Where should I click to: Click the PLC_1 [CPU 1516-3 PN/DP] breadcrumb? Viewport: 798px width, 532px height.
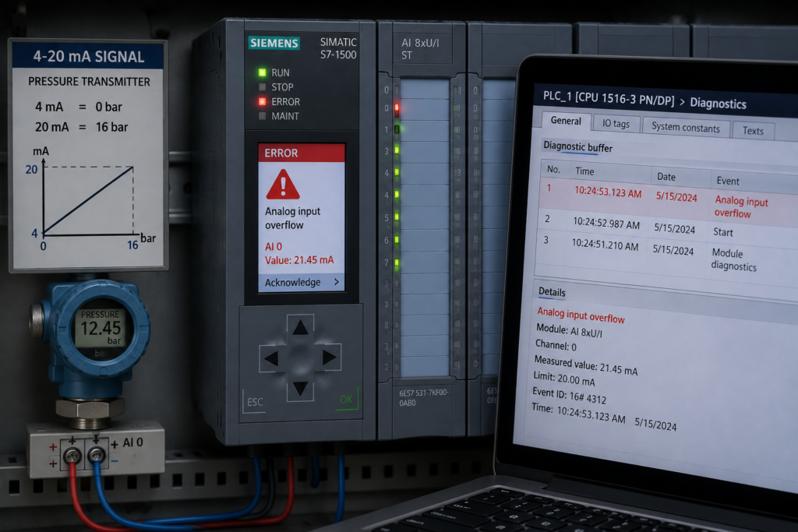click(608, 98)
